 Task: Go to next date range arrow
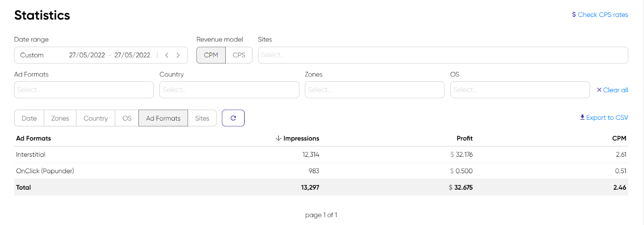(178, 55)
